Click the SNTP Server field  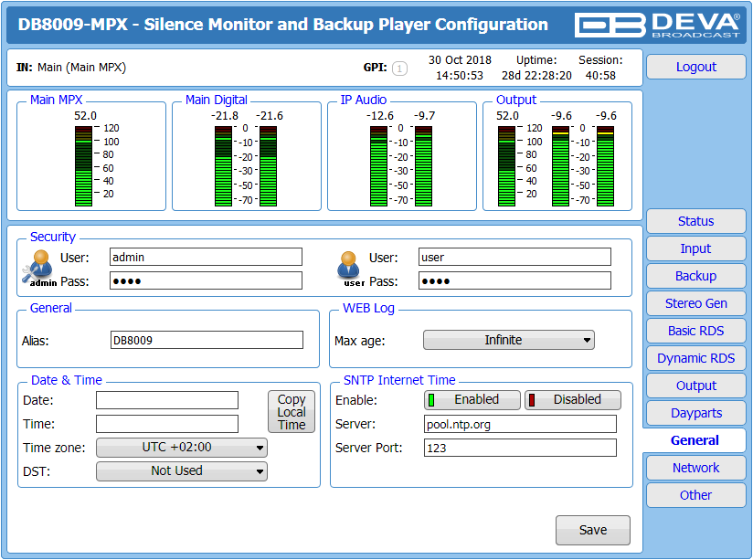click(x=520, y=424)
